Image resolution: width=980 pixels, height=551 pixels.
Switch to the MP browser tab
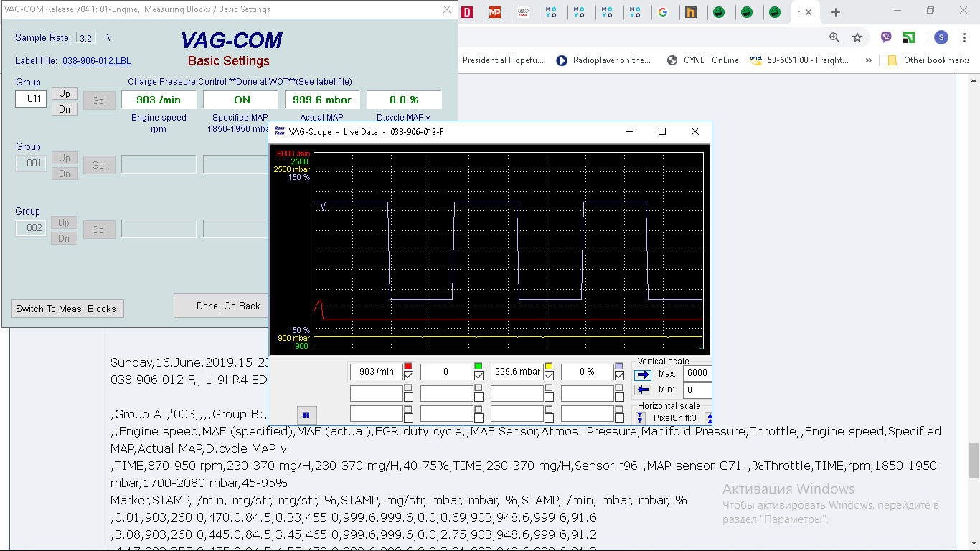[495, 12]
